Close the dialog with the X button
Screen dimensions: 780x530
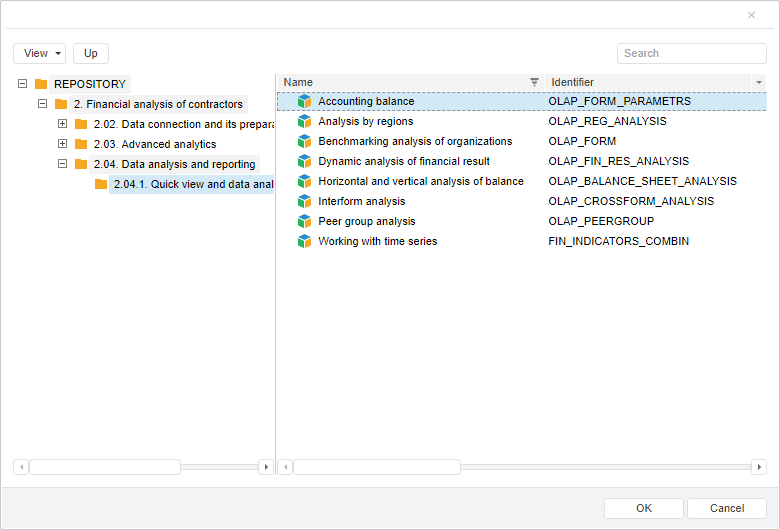(751, 15)
